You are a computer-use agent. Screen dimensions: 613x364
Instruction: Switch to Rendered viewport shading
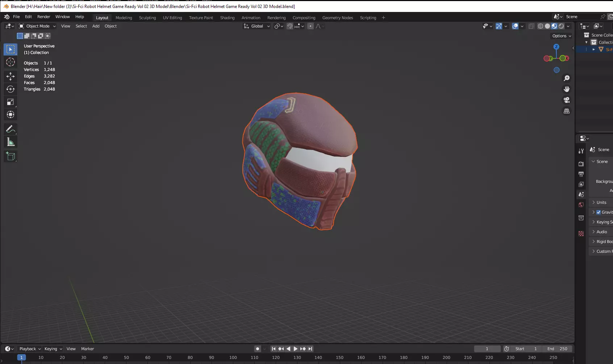561,26
